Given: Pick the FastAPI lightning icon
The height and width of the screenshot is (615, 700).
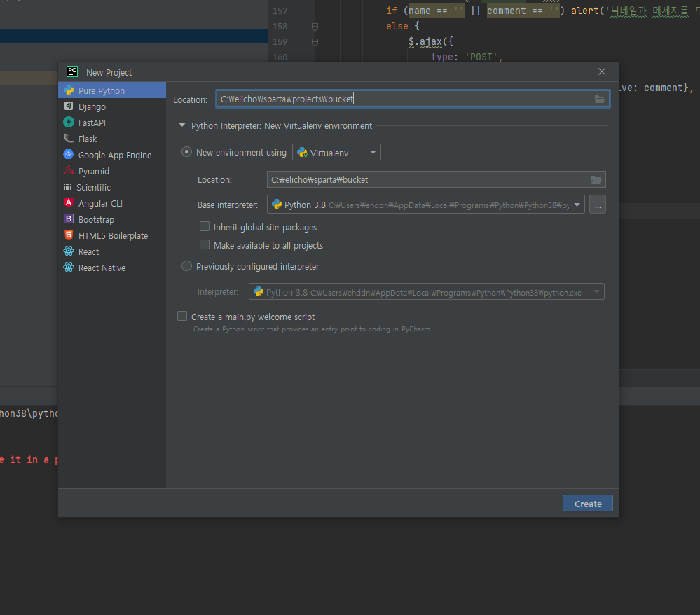Looking at the screenshot, I should 69,123.
